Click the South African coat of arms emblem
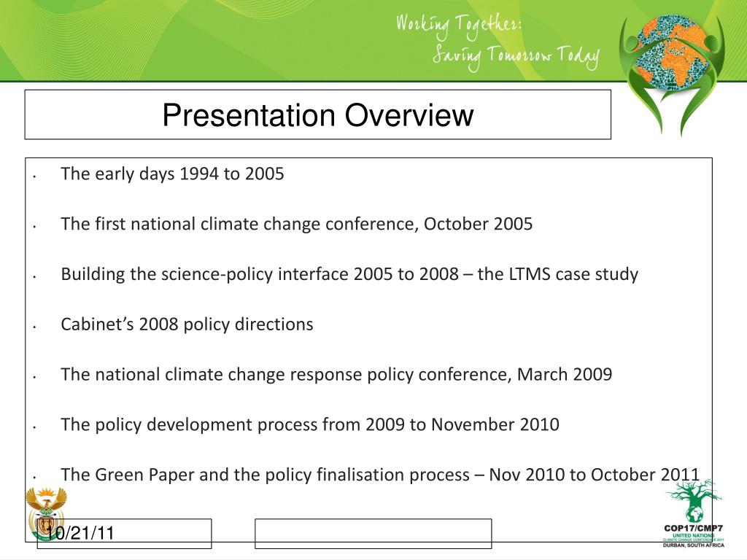Screen dimensions: 747x560 coord(46,513)
